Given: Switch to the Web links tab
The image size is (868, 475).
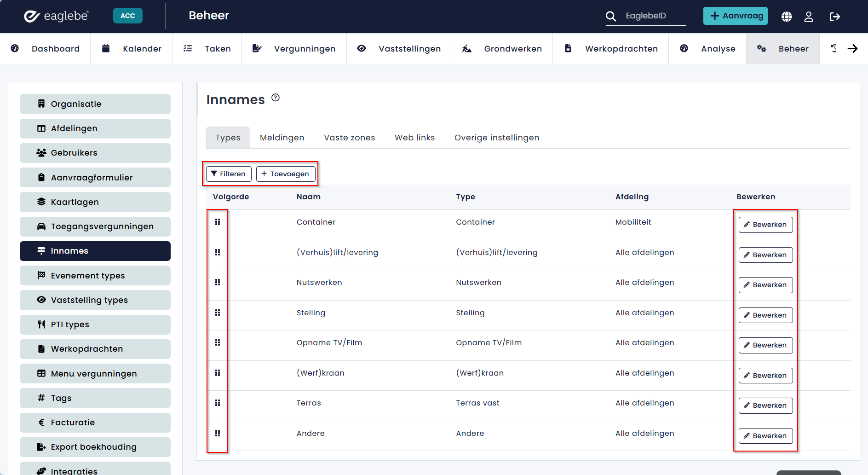Looking at the screenshot, I should [415, 138].
